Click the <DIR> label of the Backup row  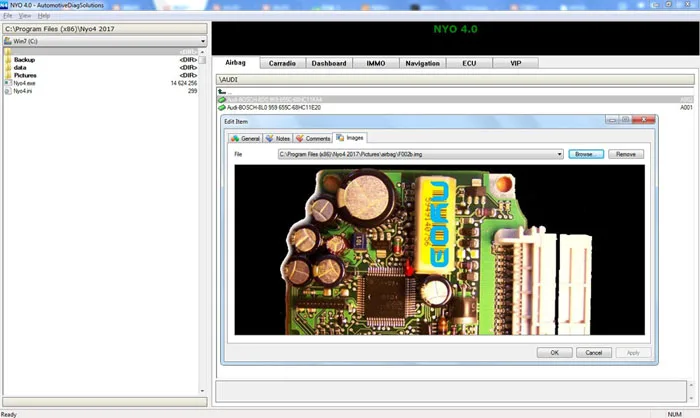(188, 60)
